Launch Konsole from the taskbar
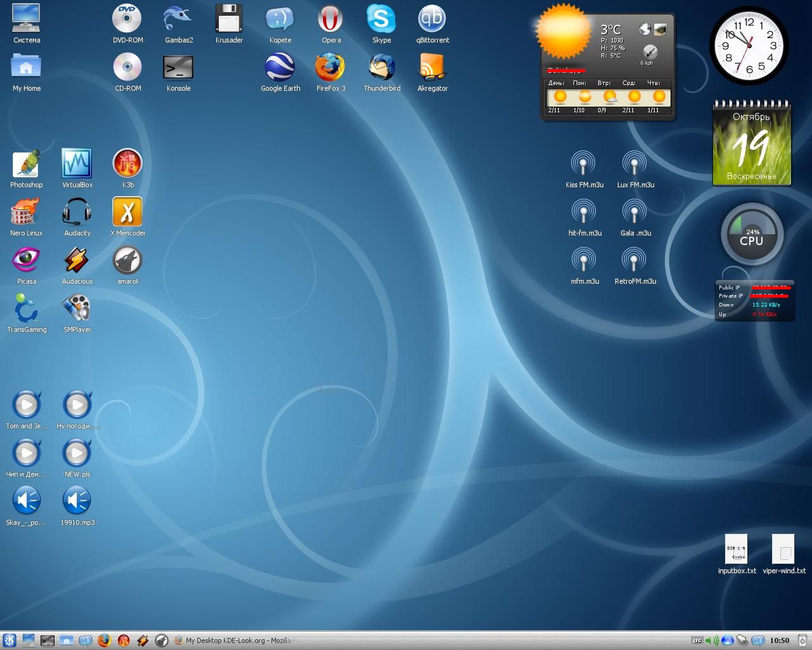This screenshot has height=650, width=812. (x=47, y=640)
